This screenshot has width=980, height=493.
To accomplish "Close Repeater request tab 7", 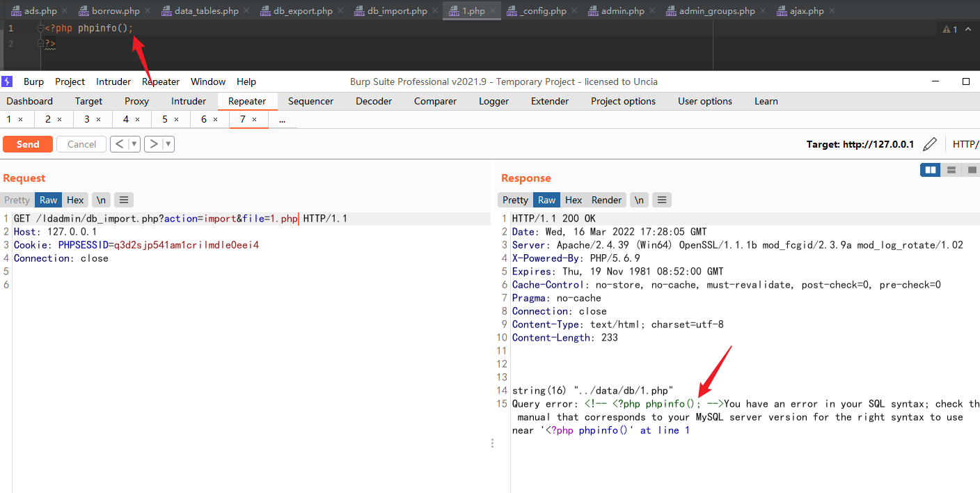I will [254, 120].
